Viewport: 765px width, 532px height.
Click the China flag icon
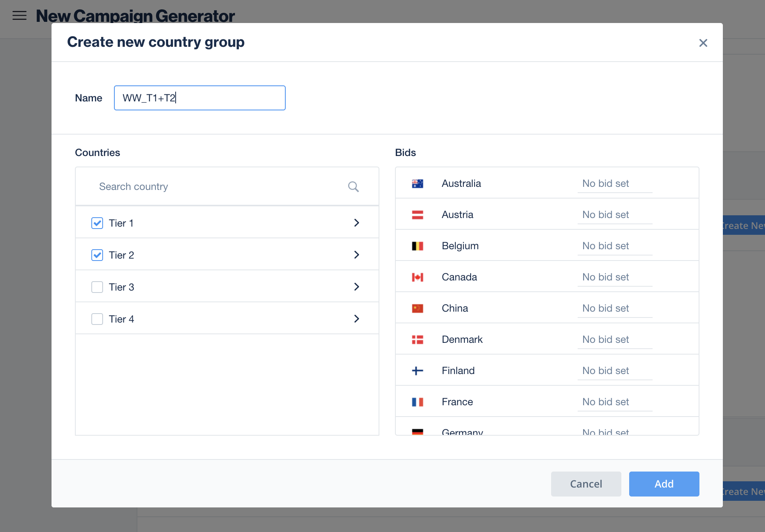pyautogui.click(x=418, y=309)
